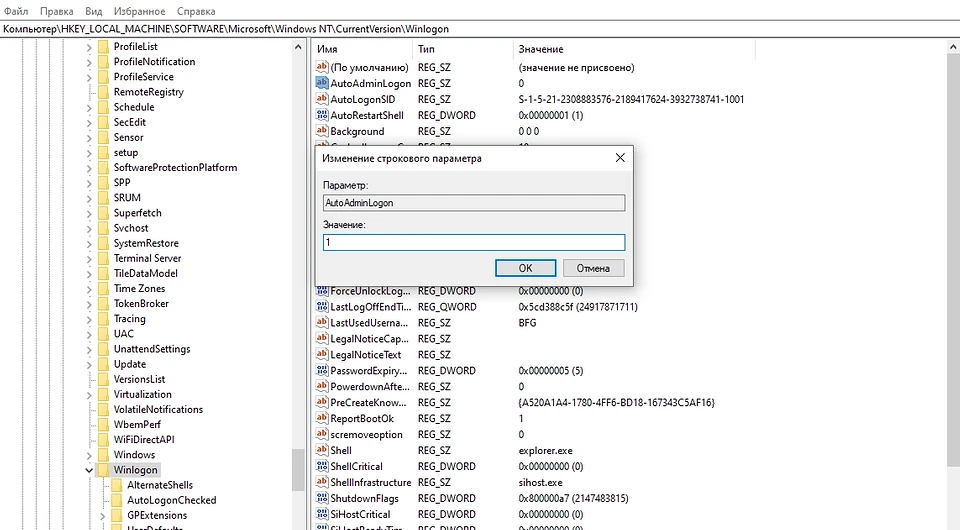
Task: Click the Значение input field in dialog
Action: coord(473,242)
